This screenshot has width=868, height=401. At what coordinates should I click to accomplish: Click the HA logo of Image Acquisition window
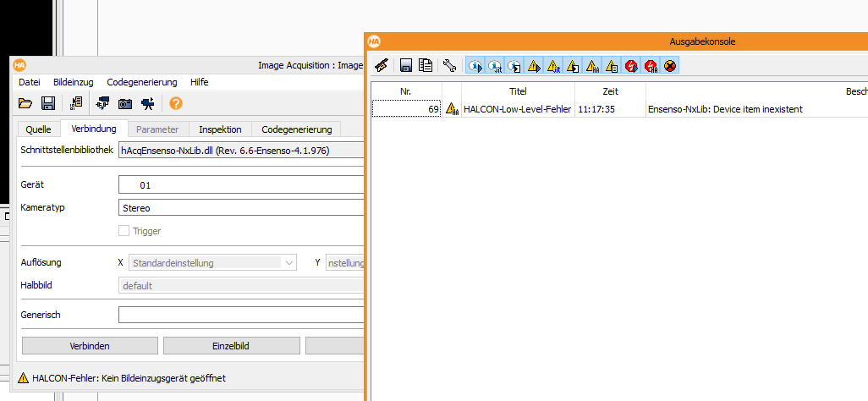pyautogui.click(x=19, y=65)
